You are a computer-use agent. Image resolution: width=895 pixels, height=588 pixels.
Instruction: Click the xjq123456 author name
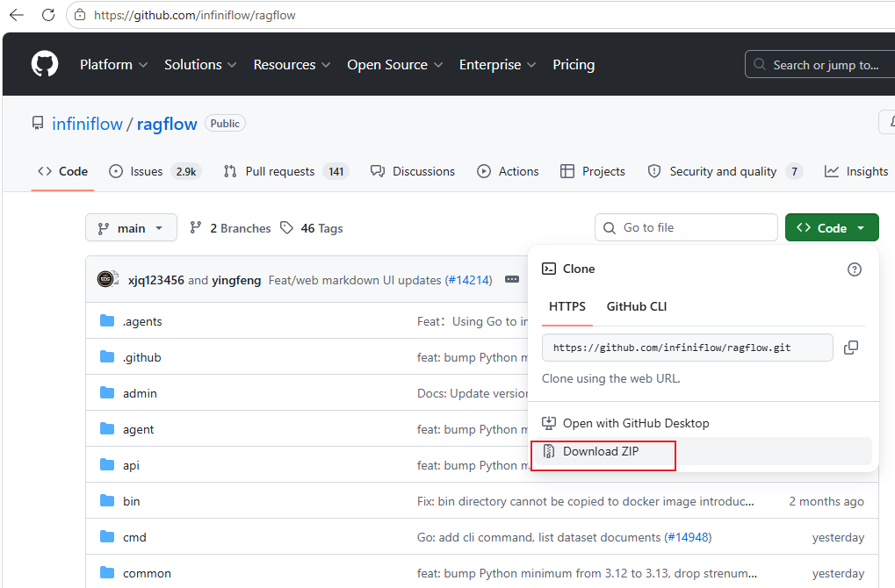click(x=155, y=280)
